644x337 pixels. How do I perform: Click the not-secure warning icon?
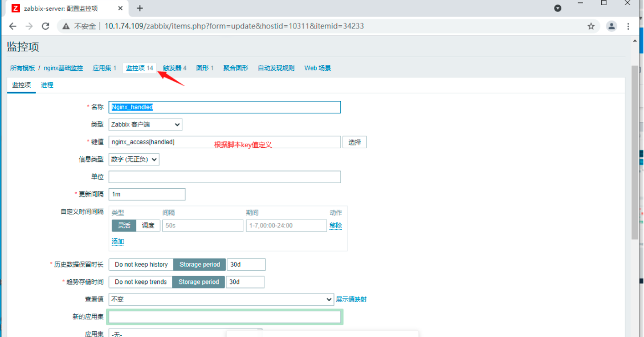[x=66, y=26]
